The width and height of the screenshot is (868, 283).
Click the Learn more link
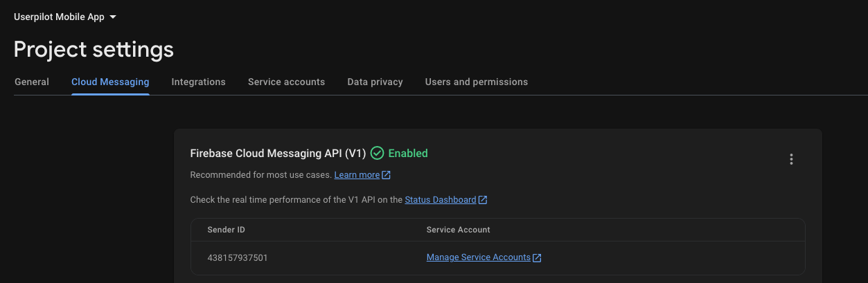(x=357, y=175)
